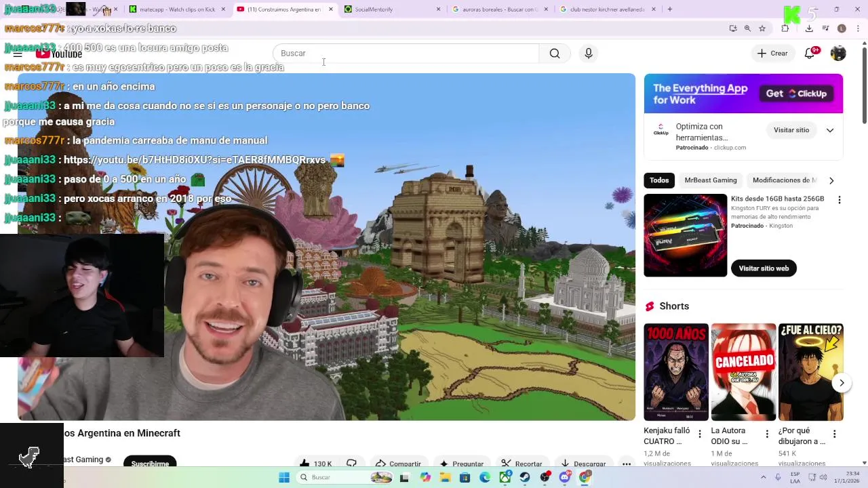Open Windows Start menu

point(284,478)
